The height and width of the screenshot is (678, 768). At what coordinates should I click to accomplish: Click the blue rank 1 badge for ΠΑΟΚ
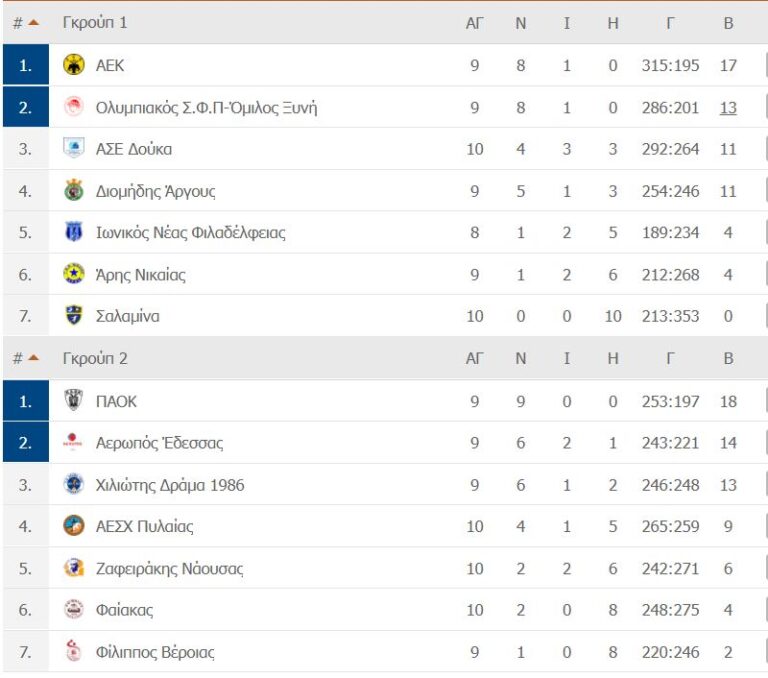[x=25, y=401]
